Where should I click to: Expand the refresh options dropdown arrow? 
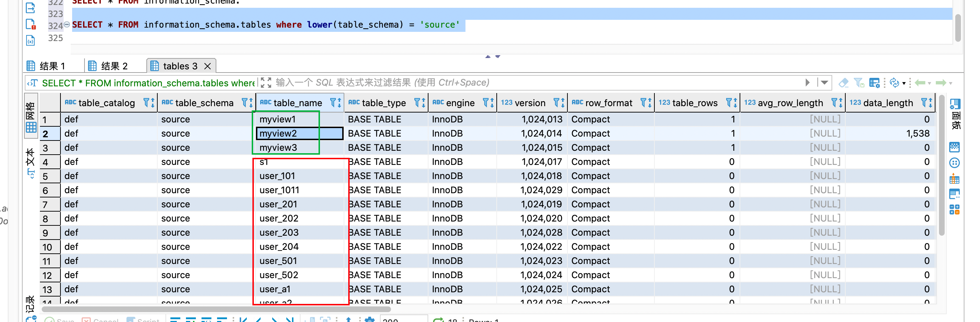pos(904,83)
